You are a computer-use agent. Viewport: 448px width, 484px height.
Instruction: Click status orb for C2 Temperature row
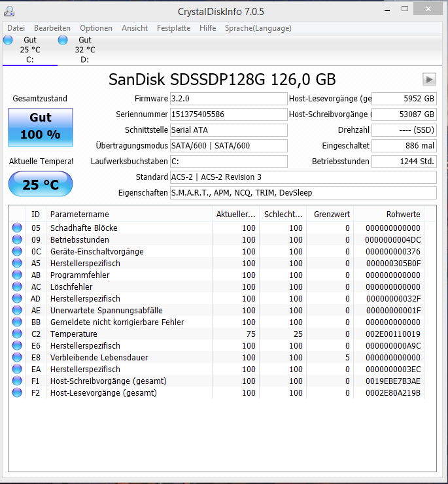[x=17, y=334]
